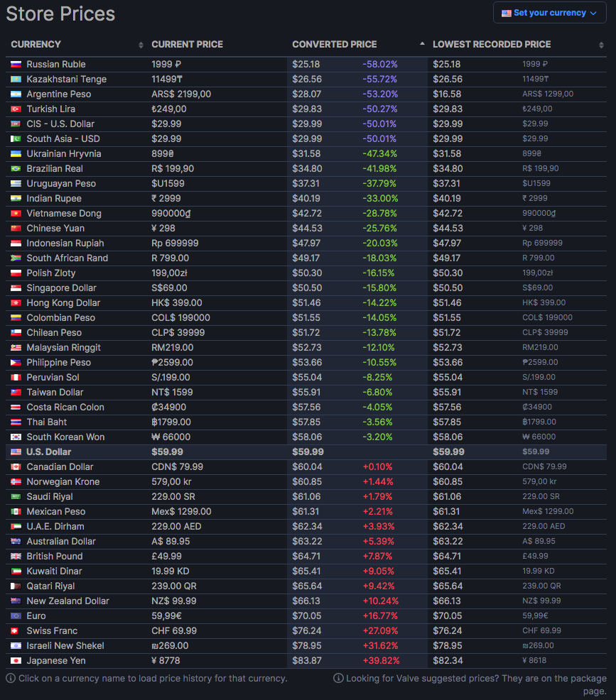Select Colombian Peso currency name
Viewport: 616px width, 700px height.
point(61,318)
